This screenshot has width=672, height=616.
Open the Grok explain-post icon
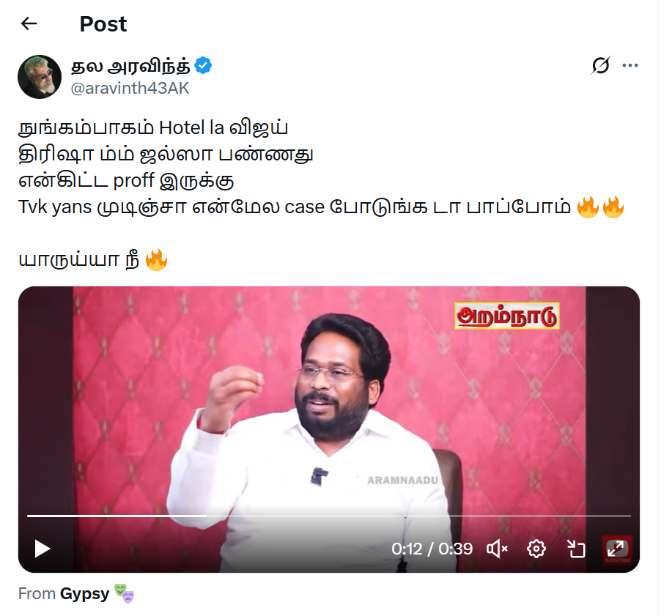(600, 65)
